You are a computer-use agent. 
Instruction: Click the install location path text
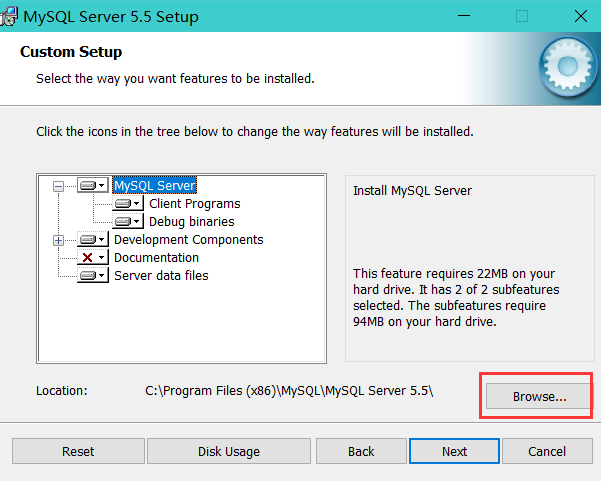pos(289,391)
